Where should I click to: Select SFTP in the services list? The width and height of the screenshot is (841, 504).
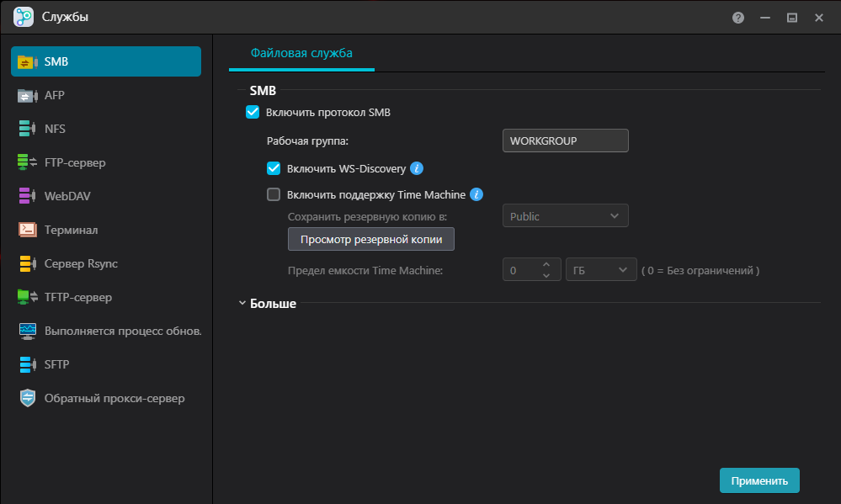(x=56, y=364)
